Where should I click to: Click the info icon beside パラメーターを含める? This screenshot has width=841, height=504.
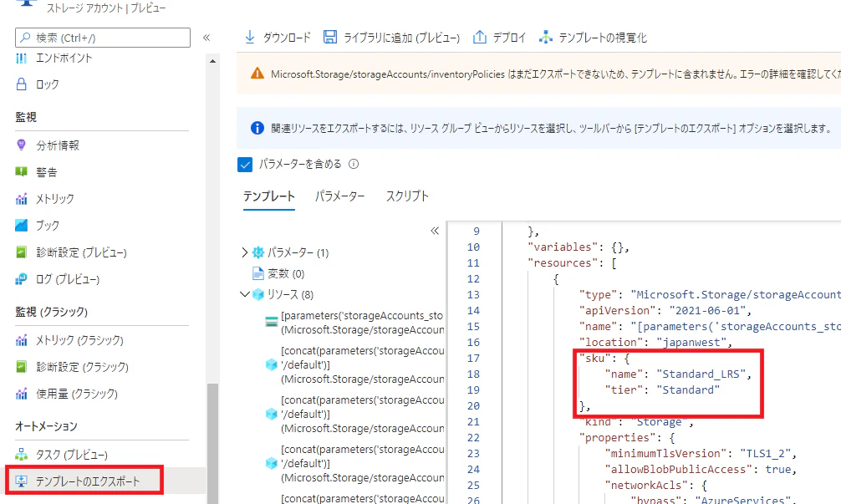pos(354,164)
